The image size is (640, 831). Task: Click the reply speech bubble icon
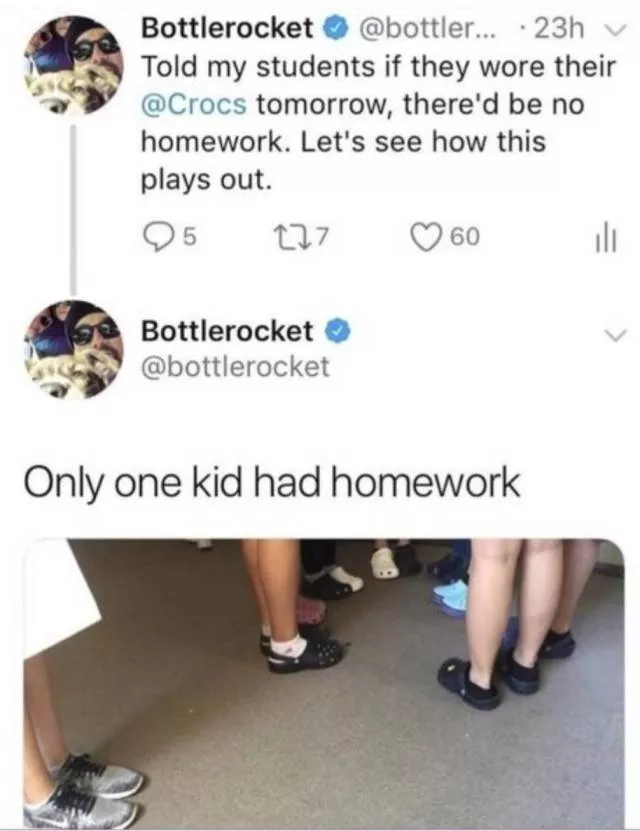158,237
